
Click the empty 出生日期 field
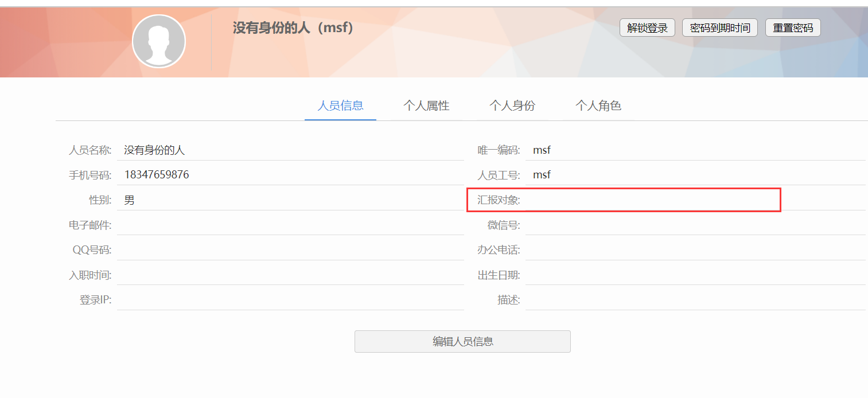point(694,275)
